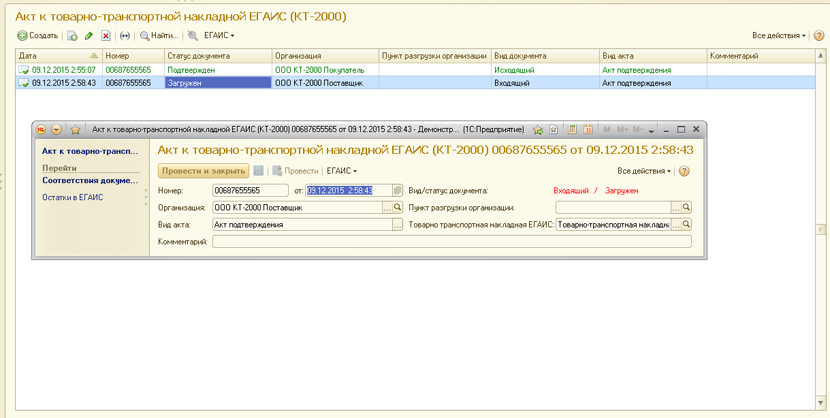Click the magnifier open button of Организация field
Screen dimensions: 830x418
398,208
